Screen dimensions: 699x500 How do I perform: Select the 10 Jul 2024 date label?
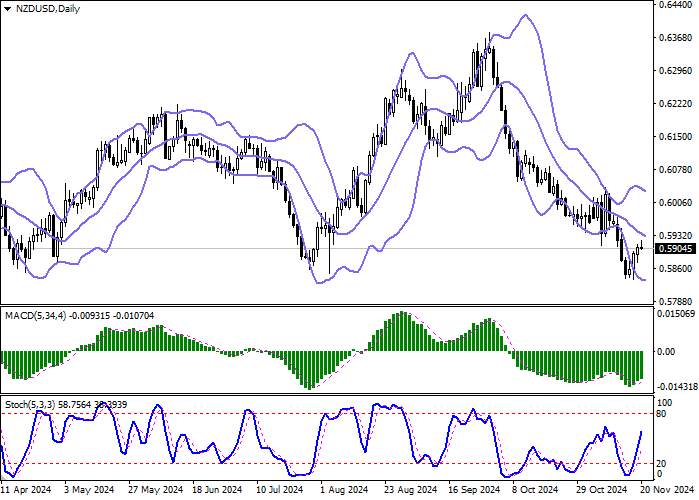(280, 490)
